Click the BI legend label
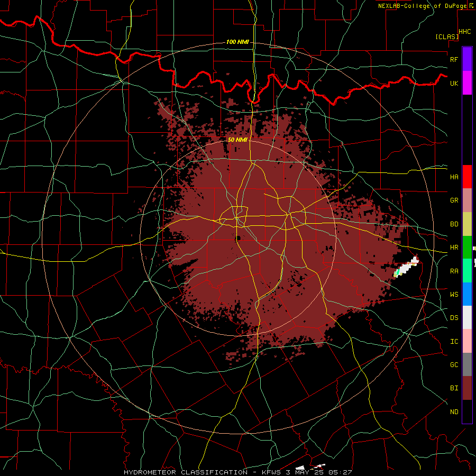Viewport: 476px width, 476px height. pos(454,388)
